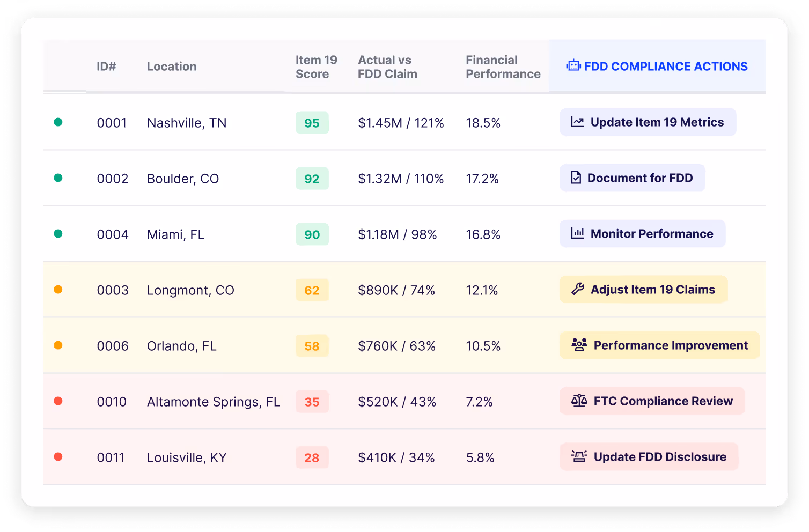Click the wrench icon on Adjust Item 19 Claims

coord(577,290)
